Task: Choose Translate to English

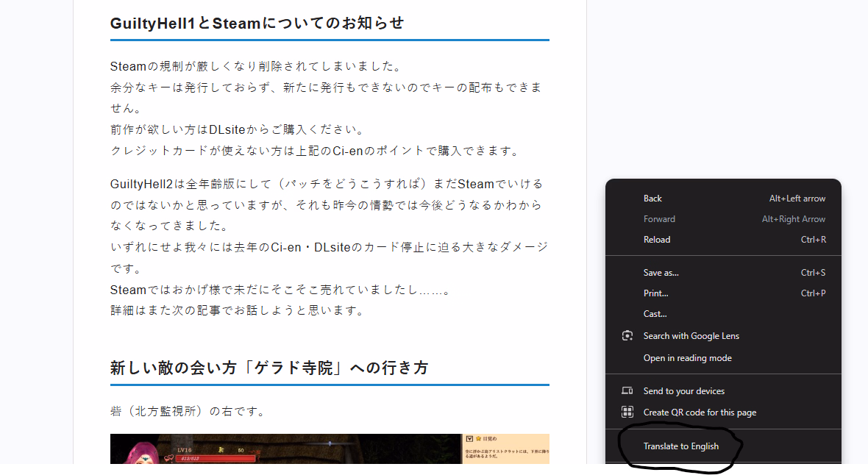Action: 680,446
